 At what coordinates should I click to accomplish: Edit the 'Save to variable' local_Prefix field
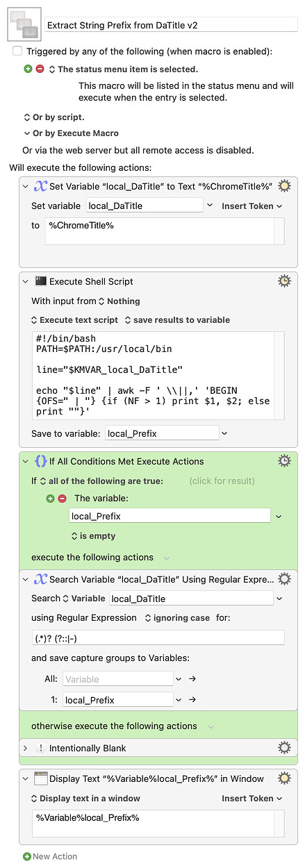click(x=161, y=433)
